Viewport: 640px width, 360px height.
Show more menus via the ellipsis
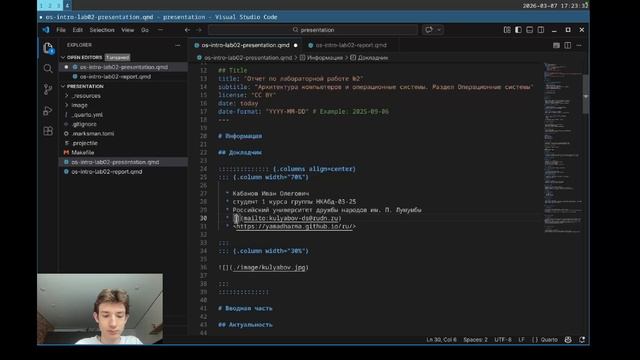point(160,30)
